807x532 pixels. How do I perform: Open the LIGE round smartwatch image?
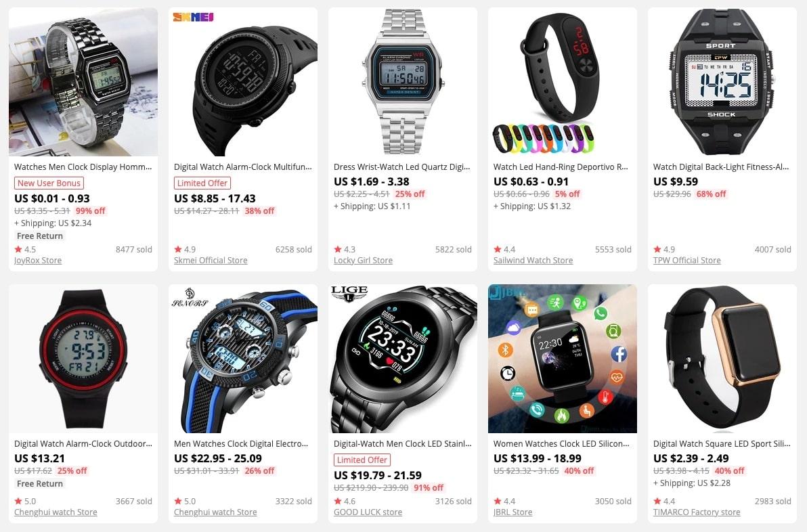click(403, 359)
